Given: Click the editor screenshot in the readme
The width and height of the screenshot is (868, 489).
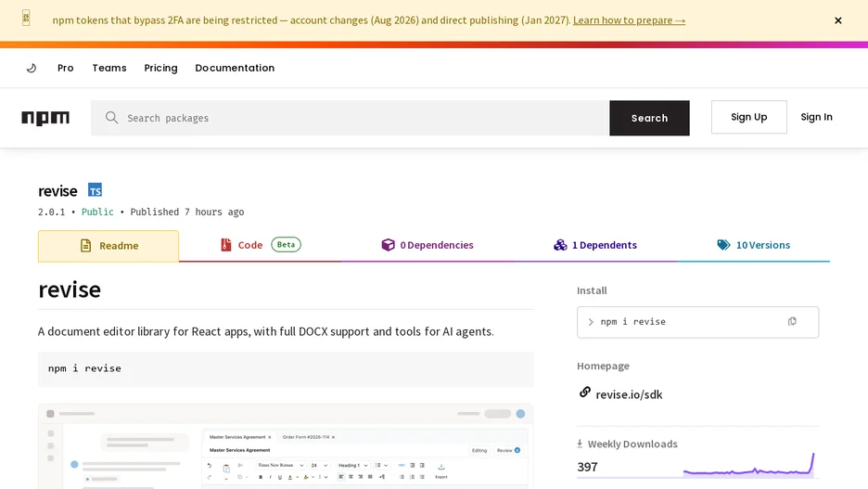Looking at the screenshot, I should 286,446.
